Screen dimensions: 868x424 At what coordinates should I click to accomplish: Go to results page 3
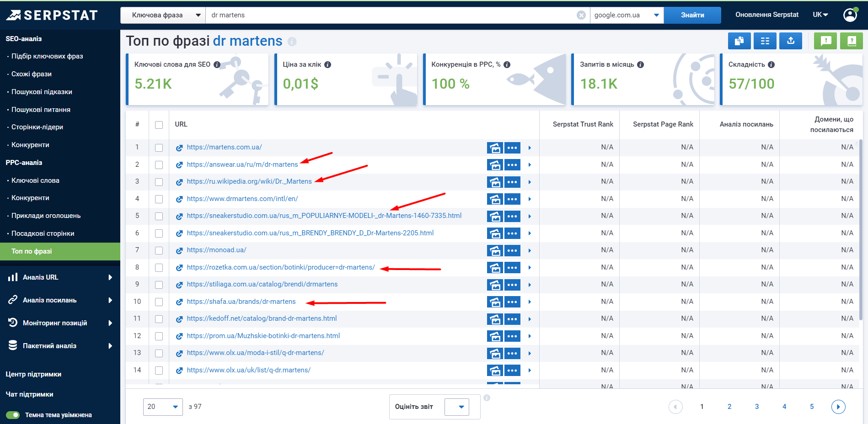(757, 407)
